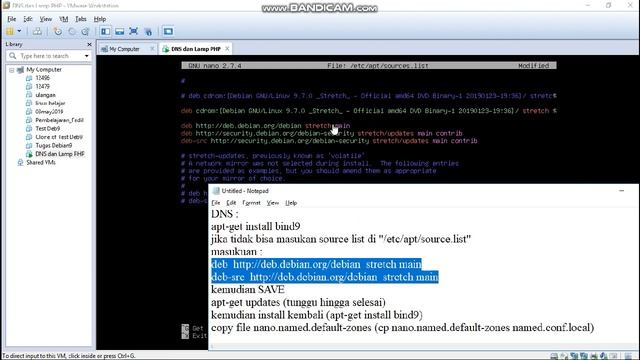This screenshot has width=640, height=360.
Task: Select the 09may2019 virtual machine
Action: 49,111
